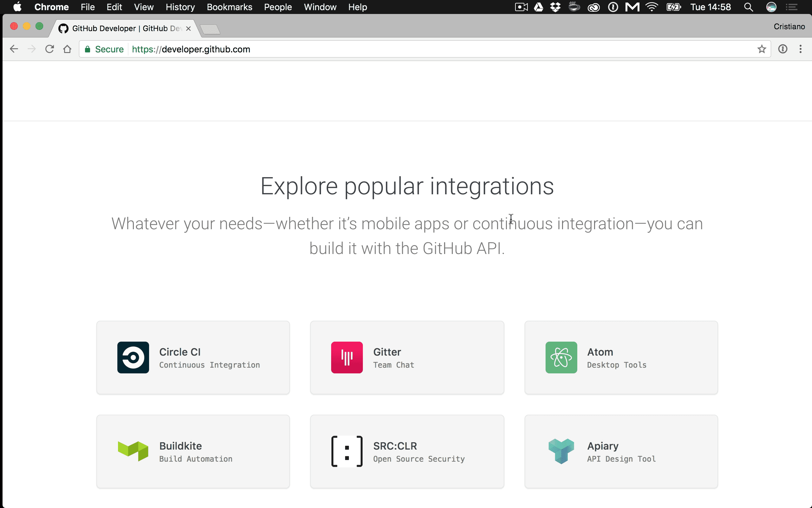
Task: Click the Explore popular integrations heading
Action: [x=407, y=186]
